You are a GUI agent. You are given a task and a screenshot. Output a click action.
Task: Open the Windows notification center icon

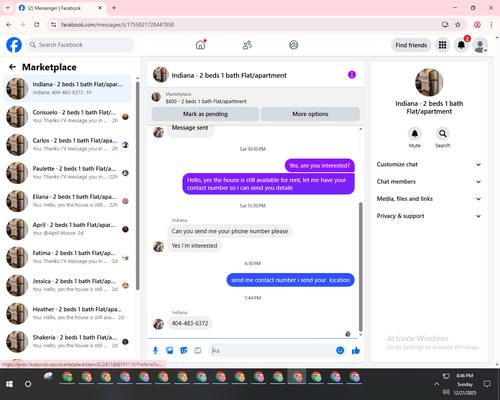click(487, 384)
